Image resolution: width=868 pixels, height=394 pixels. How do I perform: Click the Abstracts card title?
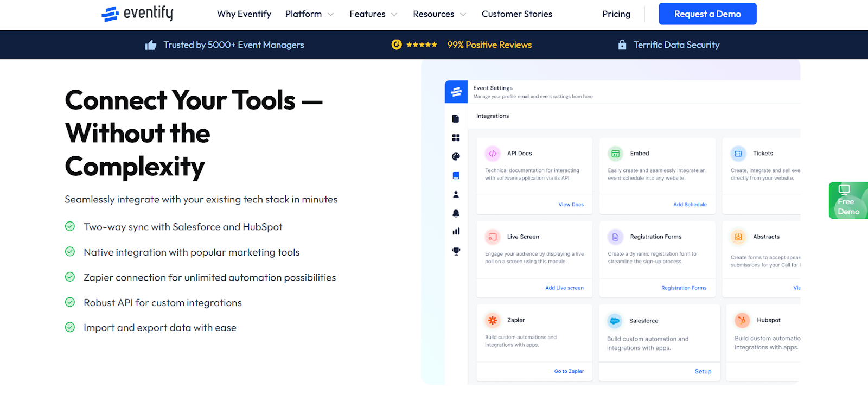coord(766,237)
